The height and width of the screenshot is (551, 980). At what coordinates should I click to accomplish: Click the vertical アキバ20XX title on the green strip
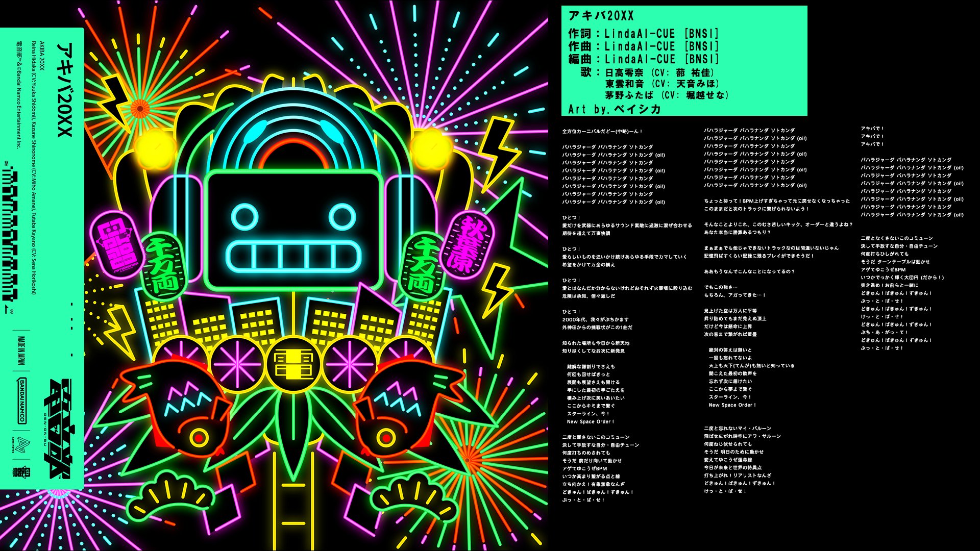tap(64, 89)
